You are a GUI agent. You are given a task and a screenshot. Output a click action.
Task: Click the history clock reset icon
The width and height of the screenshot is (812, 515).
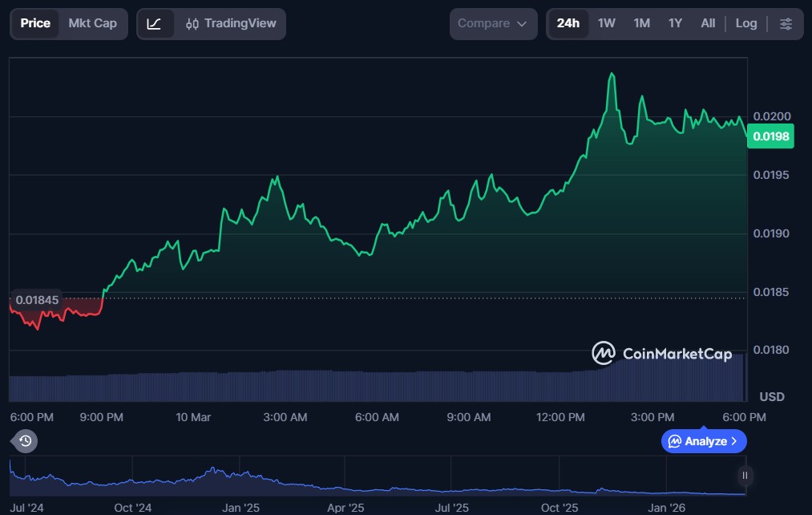coord(25,440)
